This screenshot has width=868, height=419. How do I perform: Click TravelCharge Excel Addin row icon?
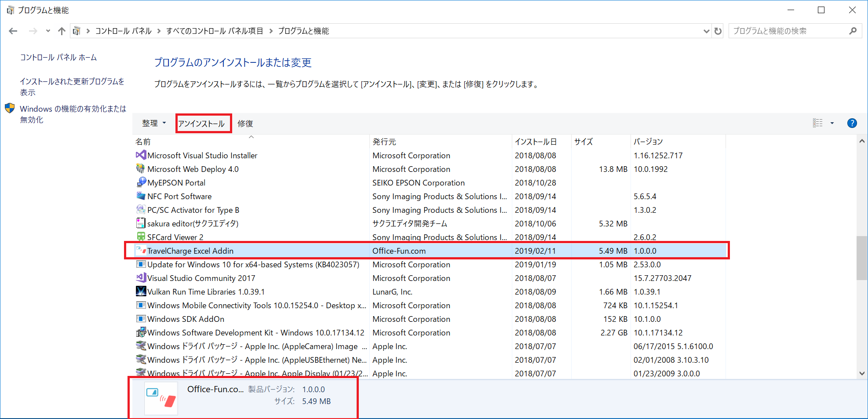(x=141, y=250)
